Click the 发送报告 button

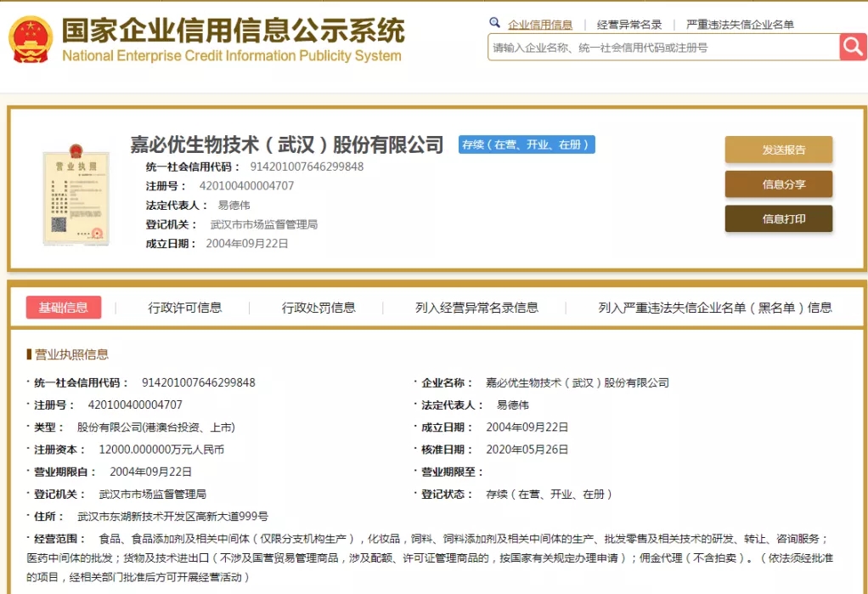tap(778, 150)
